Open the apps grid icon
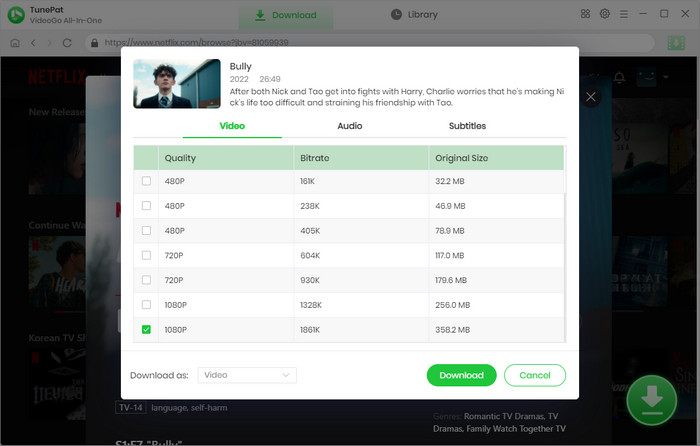The width and height of the screenshot is (700, 446). [585, 14]
